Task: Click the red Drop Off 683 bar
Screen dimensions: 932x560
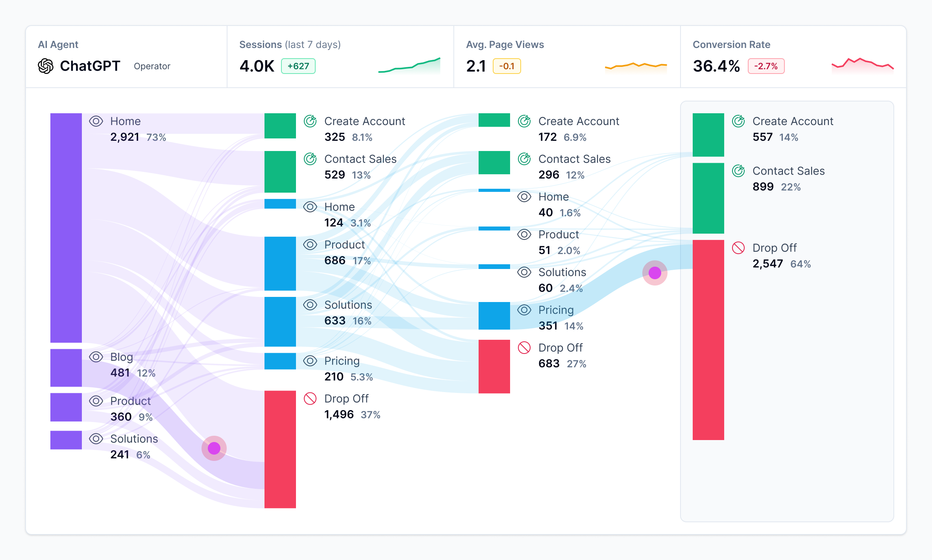Action: [x=494, y=367]
